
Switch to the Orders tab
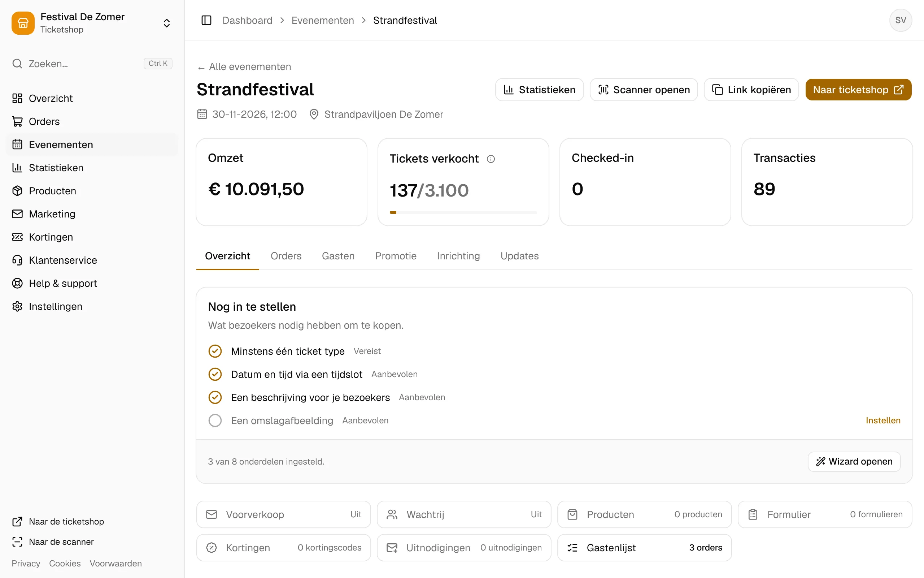[x=286, y=256]
